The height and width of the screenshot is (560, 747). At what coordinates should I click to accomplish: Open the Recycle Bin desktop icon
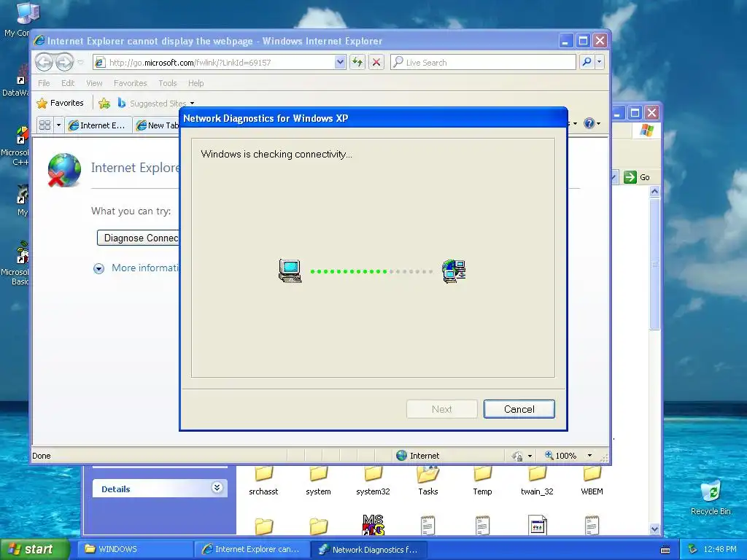pos(711,497)
